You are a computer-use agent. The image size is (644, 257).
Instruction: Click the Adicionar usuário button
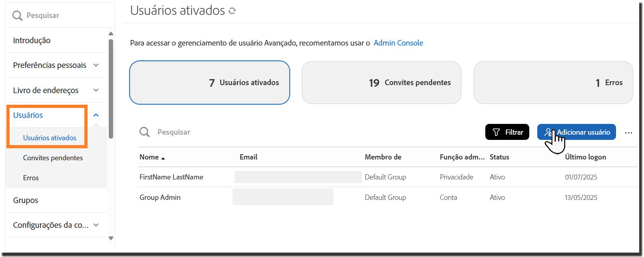coord(576,132)
